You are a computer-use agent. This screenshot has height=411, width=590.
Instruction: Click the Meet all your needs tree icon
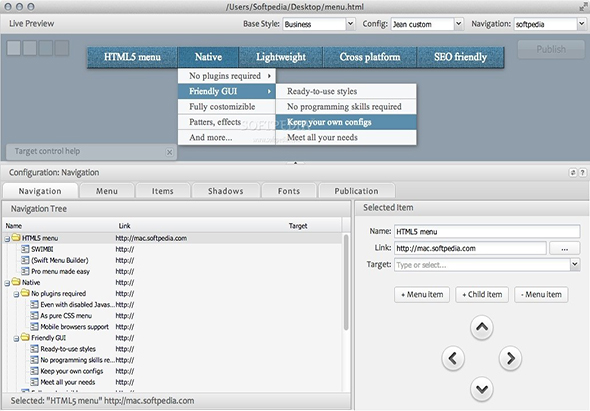[34, 382]
